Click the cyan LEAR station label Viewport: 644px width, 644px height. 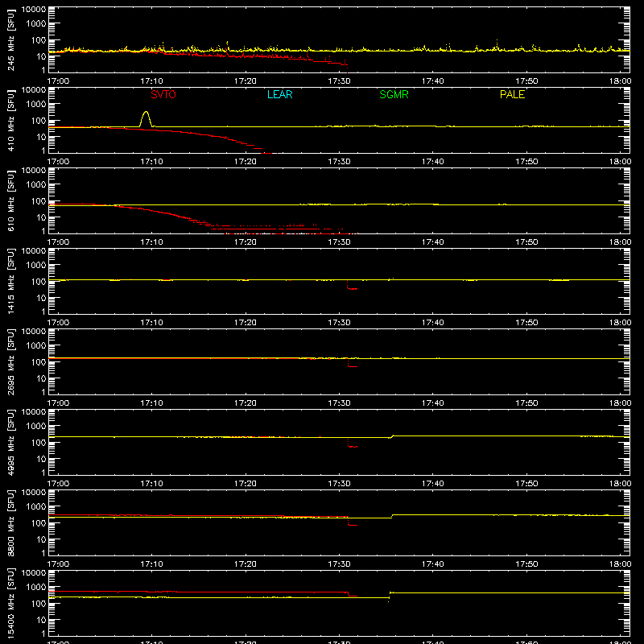[279, 94]
